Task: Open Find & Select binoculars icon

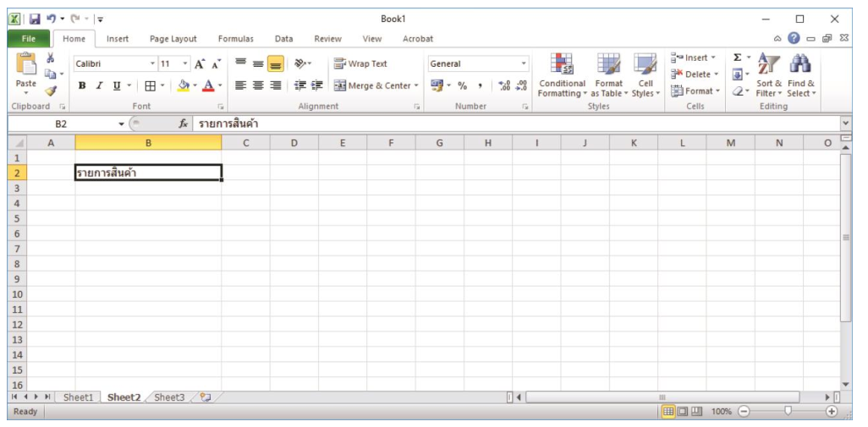Action: (x=800, y=64)
